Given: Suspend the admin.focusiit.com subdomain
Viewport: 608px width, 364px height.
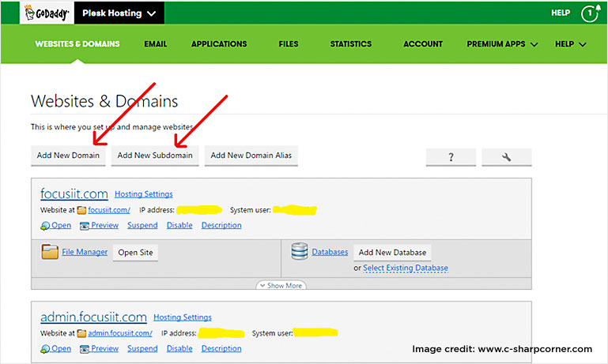Looking at the screenshot, I should pos(142,348).
